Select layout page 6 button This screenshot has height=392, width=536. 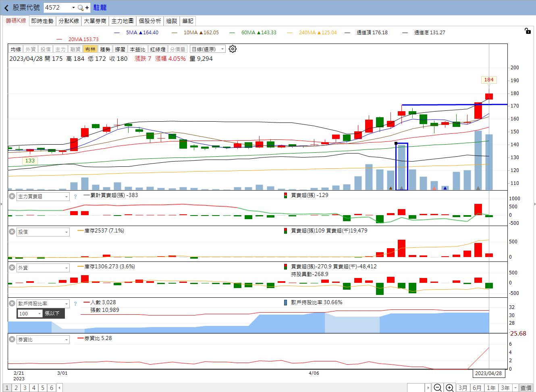52,388
